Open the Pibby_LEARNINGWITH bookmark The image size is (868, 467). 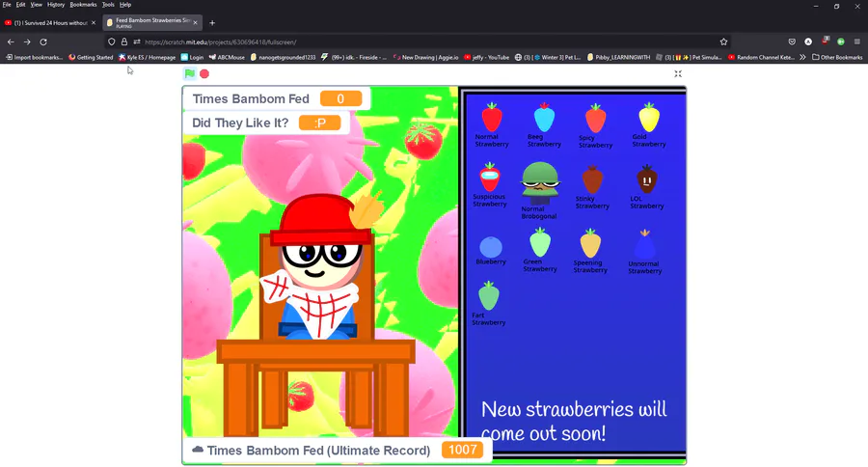click(x=618, y=57)
